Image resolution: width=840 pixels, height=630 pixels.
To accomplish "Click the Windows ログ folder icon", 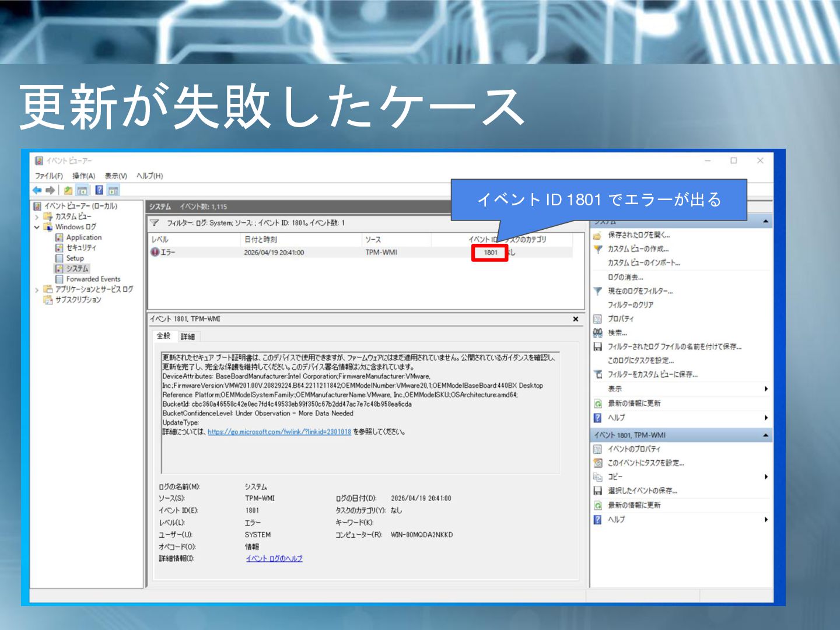I will [48, 227].
